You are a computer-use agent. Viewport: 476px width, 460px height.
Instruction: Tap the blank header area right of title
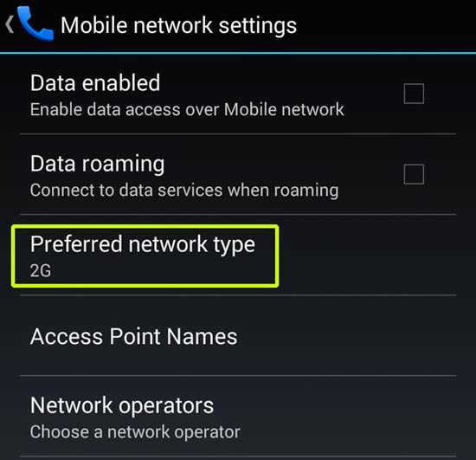point(385,26)
